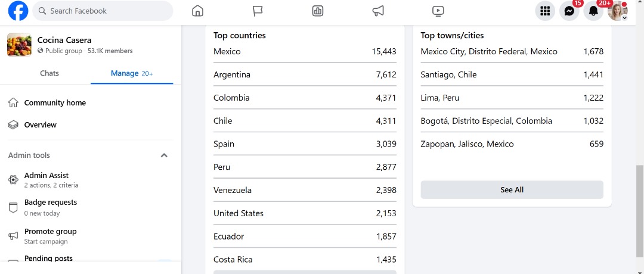Open the Ads Manager chart icon
644x274 pixels.
pyautogui.click(x=317, y=11)
